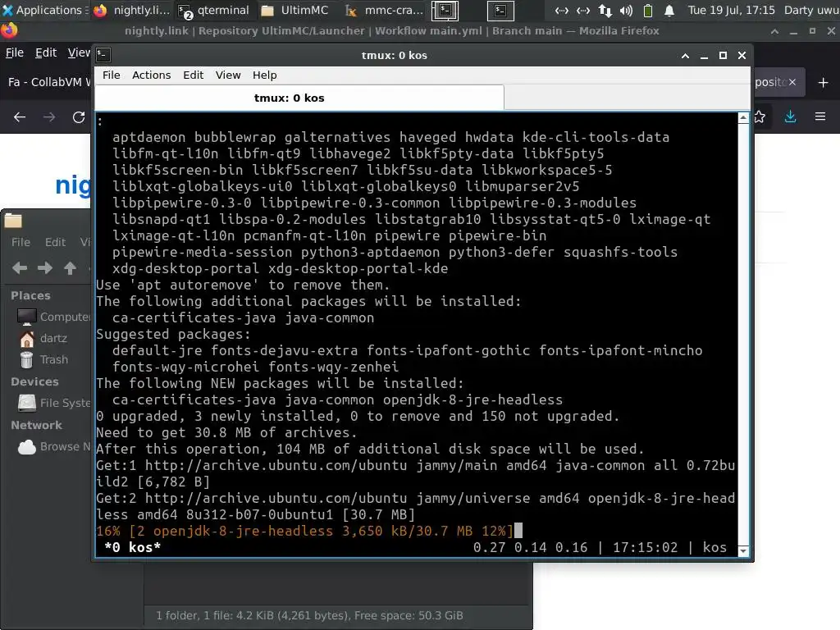The height and width of the screenshot is (630, 840).
Task: Select the 'Fa - CollabVM' Firefox tab
Action: [x=47, y=82]
